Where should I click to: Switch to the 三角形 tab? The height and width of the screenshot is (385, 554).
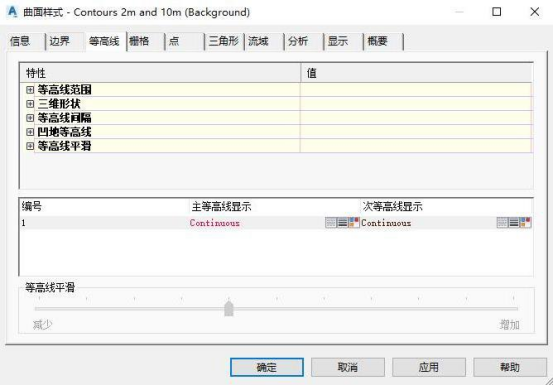click(224, 41)
